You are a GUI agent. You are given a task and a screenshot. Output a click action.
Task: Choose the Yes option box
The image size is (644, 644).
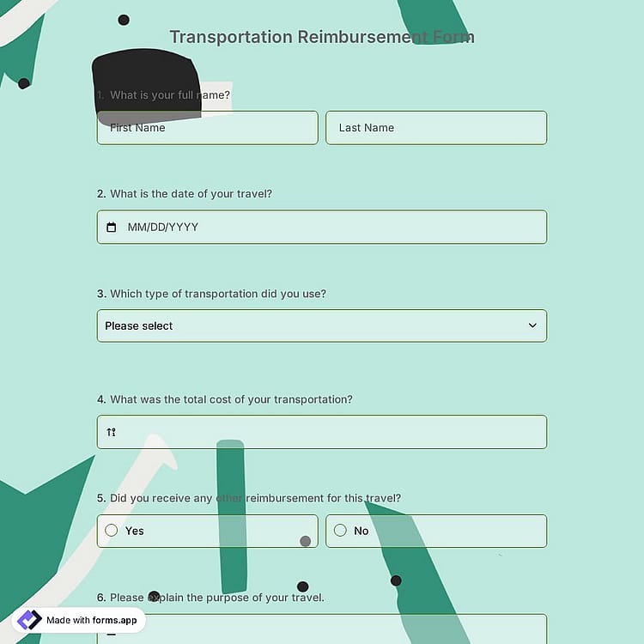[208, 531]
